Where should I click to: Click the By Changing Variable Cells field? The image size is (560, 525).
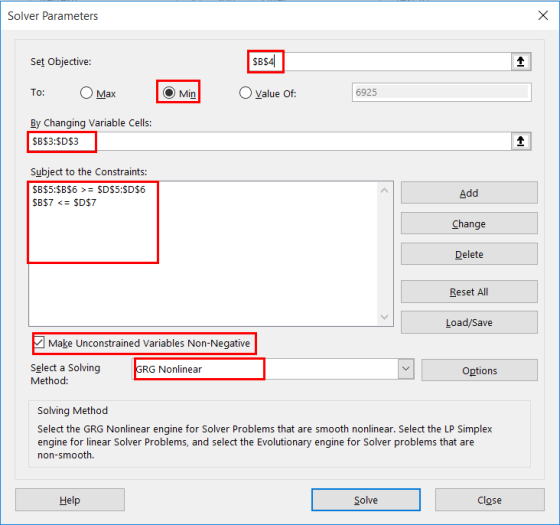pos(270,141)
